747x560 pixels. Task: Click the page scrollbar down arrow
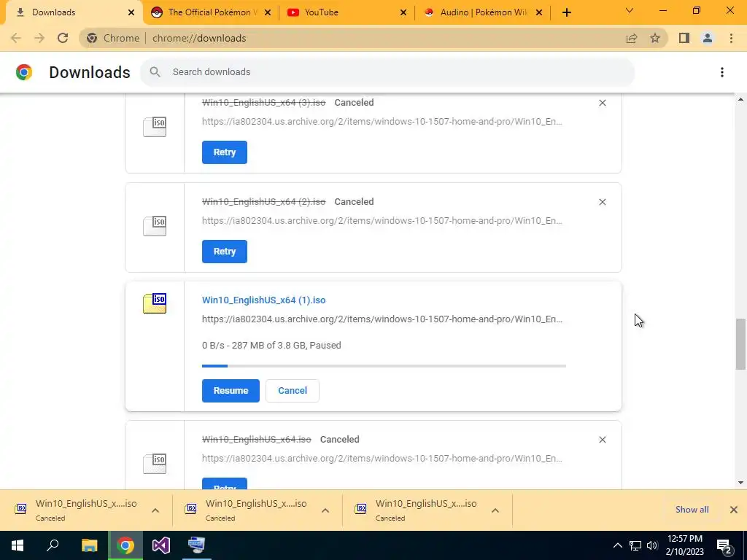(741, 483)
